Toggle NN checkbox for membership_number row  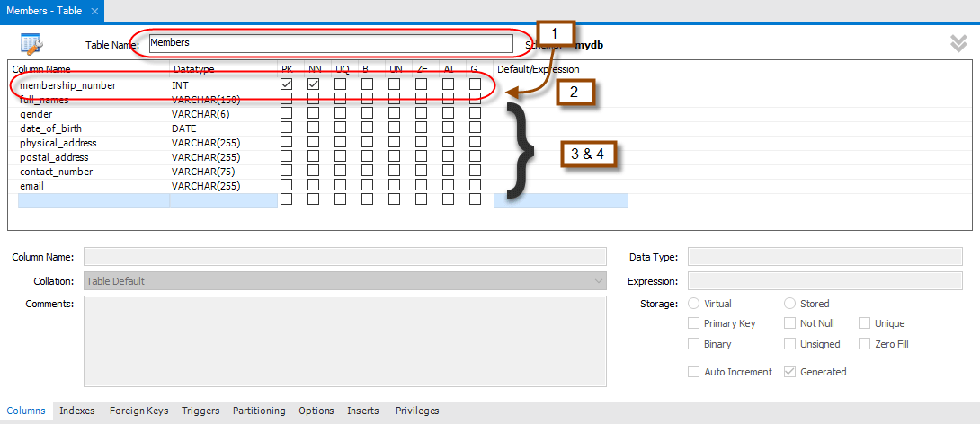[314, 84]
